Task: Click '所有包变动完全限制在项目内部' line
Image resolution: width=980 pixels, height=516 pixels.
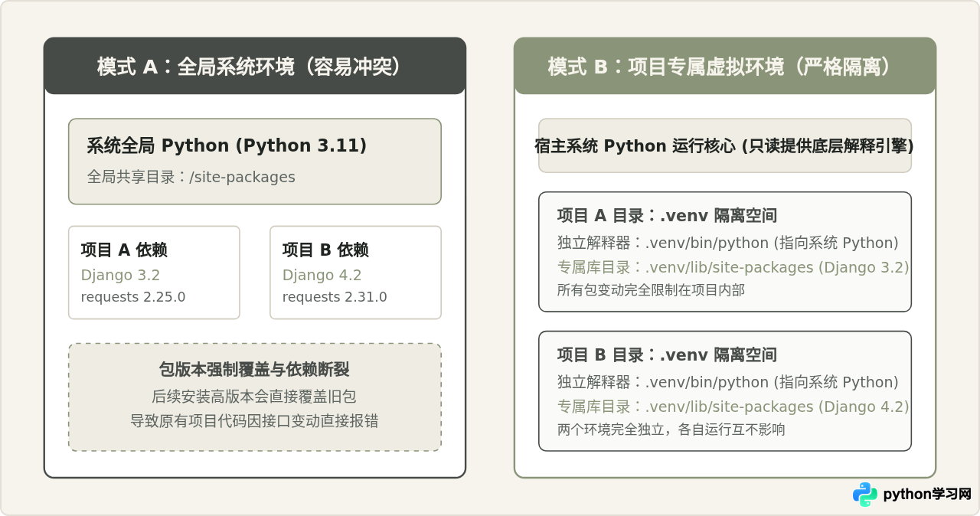Action: (x=651, y=290)
